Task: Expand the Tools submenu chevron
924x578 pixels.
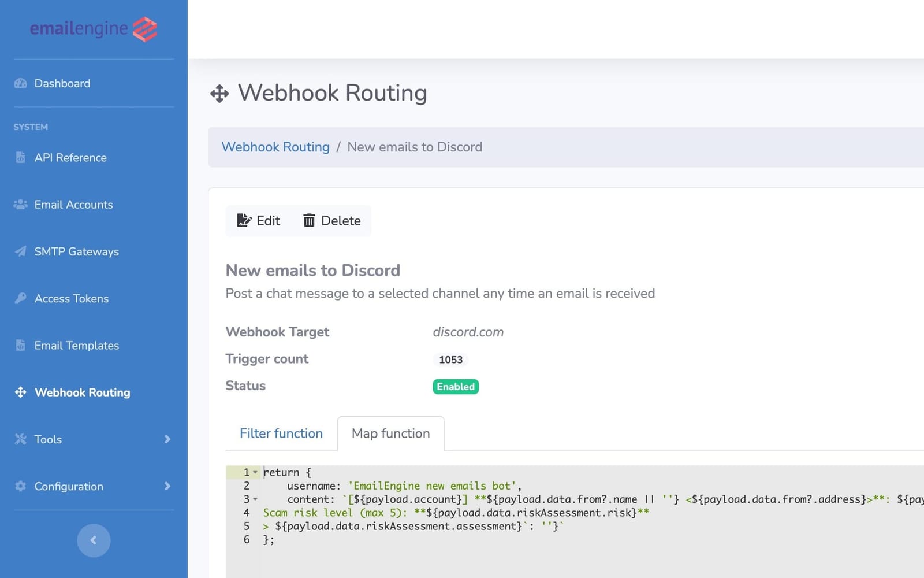Action: point(167,439)
